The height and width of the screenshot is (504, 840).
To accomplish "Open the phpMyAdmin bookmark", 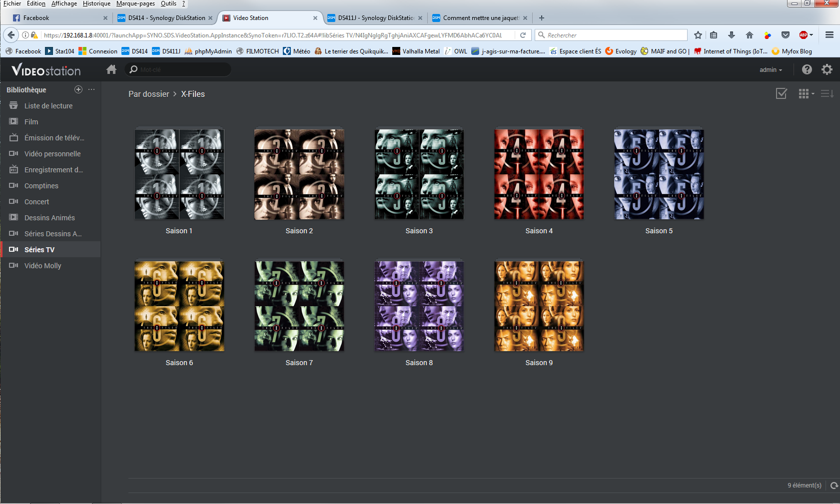I will [208, 51].
